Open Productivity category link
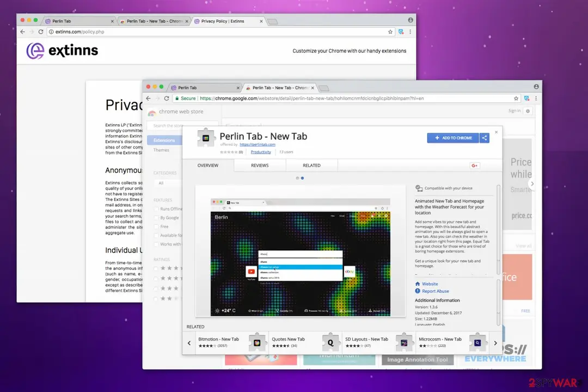 point(261,152)
